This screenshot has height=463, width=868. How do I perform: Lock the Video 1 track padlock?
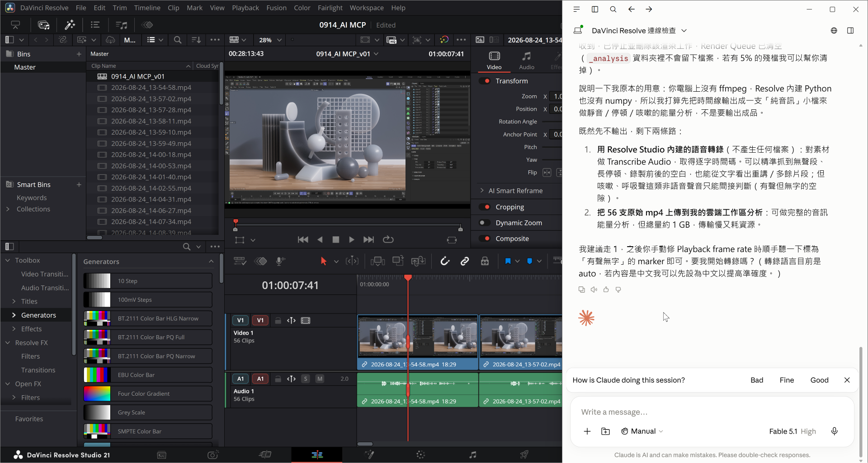coord(278,320)
